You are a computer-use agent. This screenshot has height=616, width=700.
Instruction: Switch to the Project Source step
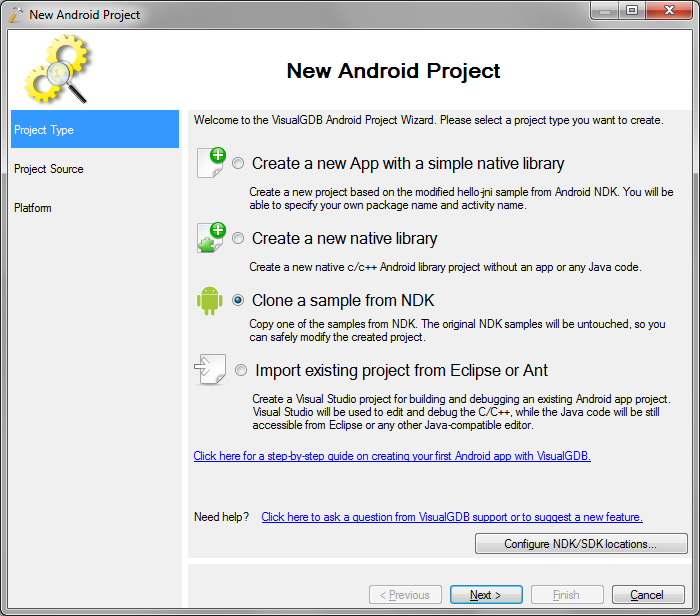49,169
